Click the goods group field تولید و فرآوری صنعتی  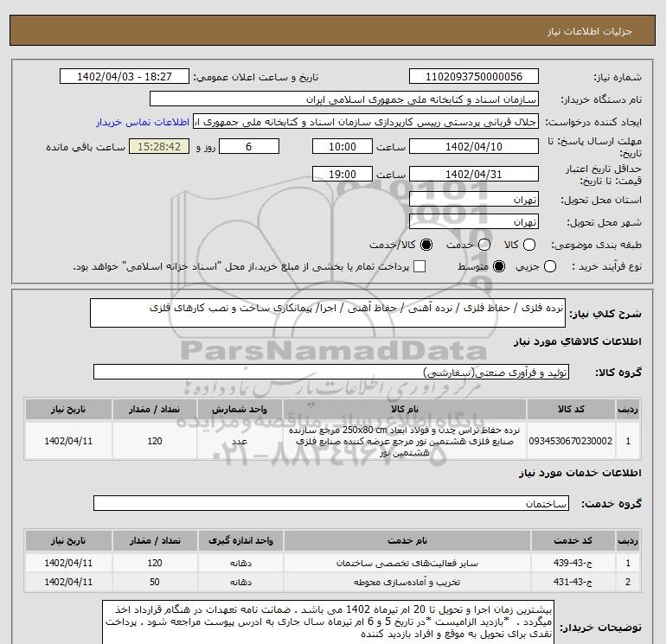(331, 372)
